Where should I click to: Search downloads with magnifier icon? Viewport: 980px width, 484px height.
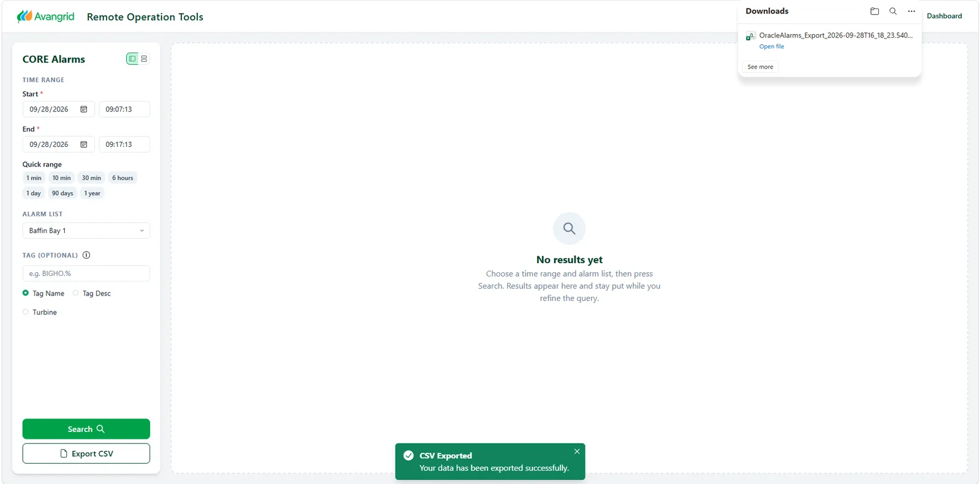(893, 11)
